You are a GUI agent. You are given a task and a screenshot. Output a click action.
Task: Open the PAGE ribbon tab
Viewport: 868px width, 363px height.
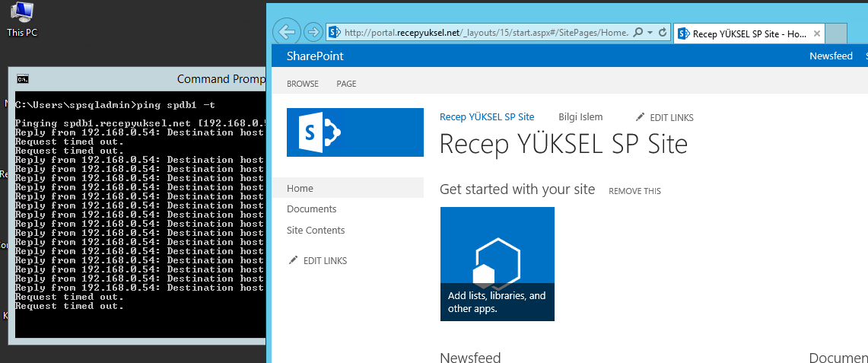pos(347,84)
